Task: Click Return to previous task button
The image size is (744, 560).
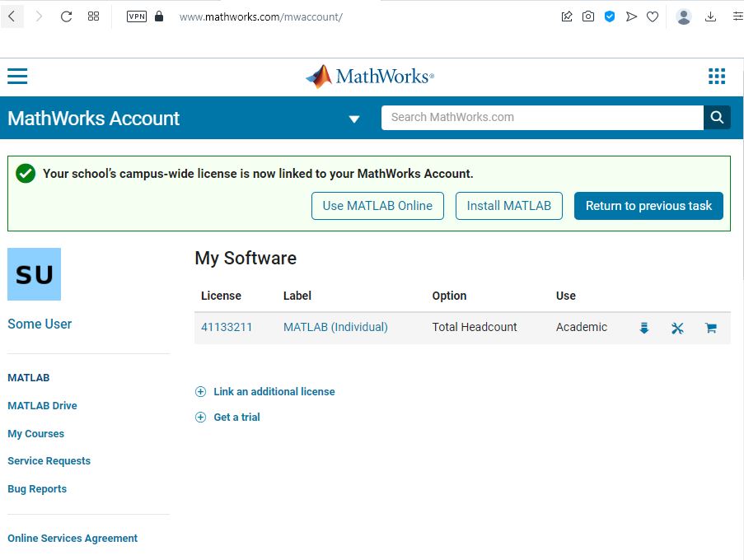Action: (648, 206)
